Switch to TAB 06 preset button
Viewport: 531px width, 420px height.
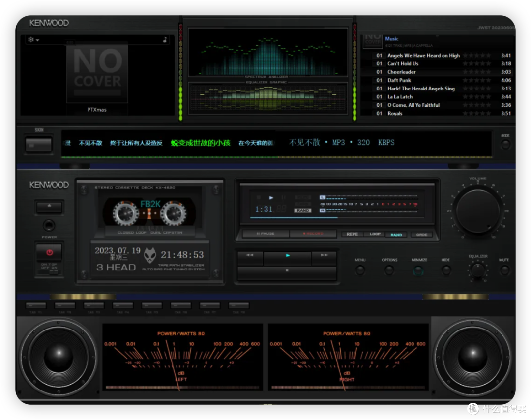180,306
